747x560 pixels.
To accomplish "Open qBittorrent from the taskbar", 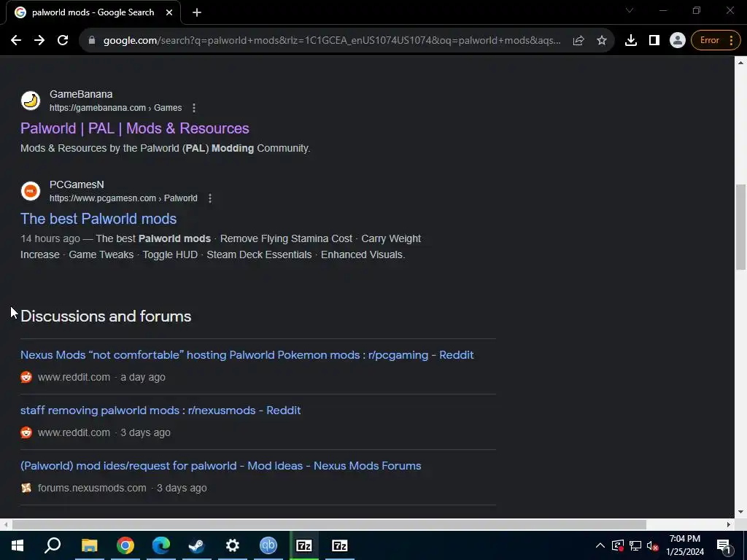I will click(x=268, y=545).
